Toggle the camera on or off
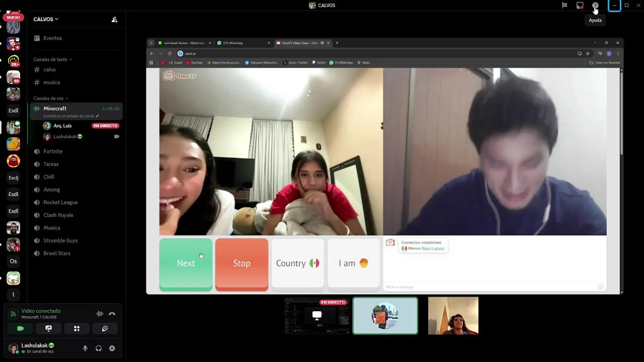The height and width of the screenshot is (362, 644). click(20, 328)
